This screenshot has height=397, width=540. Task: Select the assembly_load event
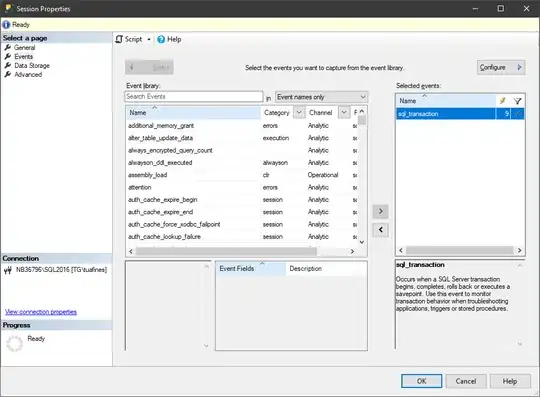[x=147, y=175]
